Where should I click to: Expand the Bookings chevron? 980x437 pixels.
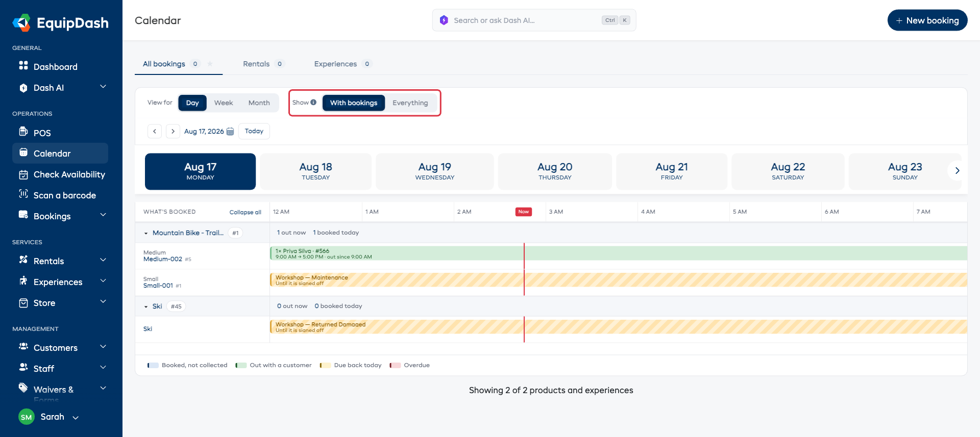[x=103, y=215]
